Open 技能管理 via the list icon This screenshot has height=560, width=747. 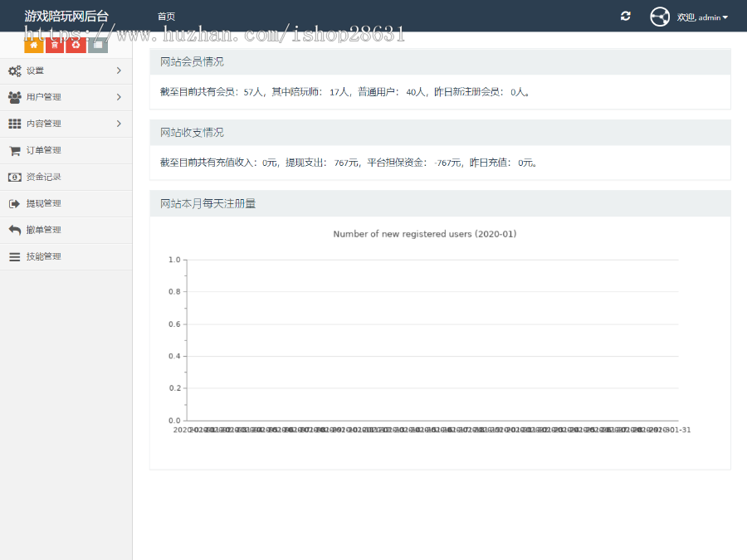(x=14, y=256)
